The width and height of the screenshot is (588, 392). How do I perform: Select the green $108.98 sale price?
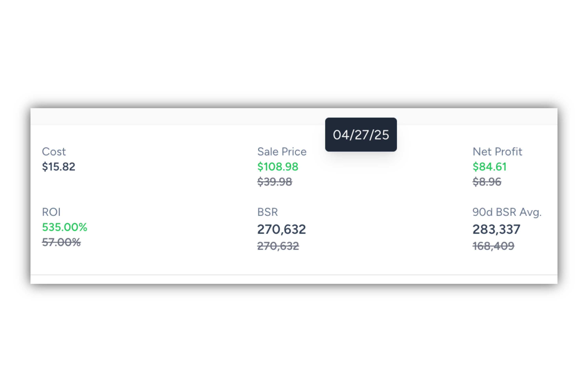pyautogui.click(x=278, y=167)
